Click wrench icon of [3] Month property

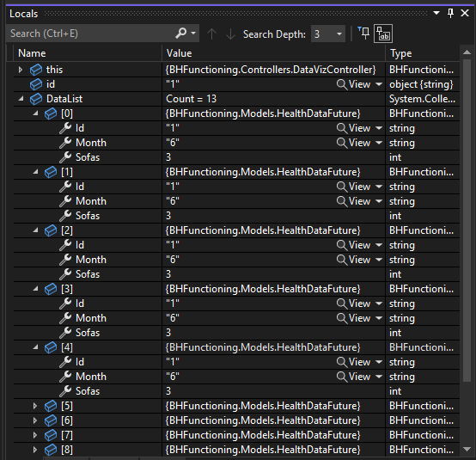65,318
